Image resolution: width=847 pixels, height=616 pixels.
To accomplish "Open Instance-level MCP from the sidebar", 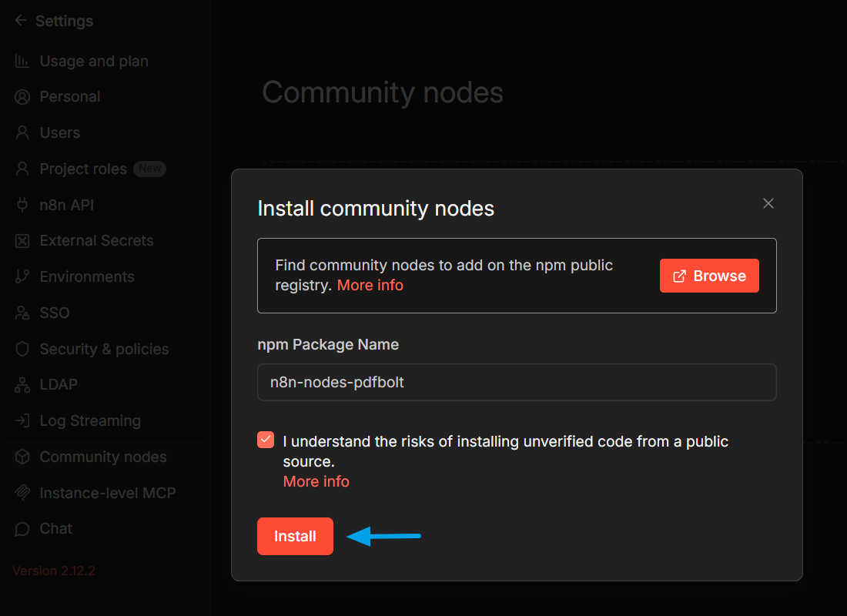I will click(x=108, y=493).
